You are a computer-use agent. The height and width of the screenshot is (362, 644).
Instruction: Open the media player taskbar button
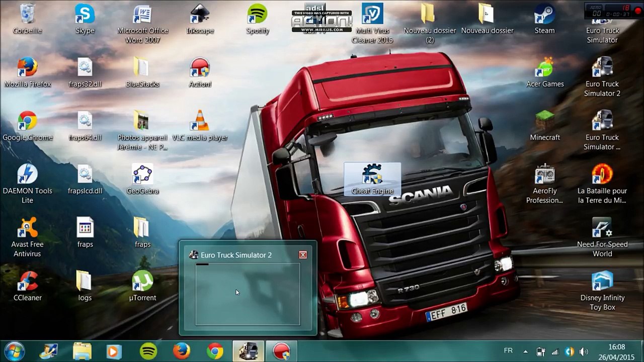[x=113, y=351]
